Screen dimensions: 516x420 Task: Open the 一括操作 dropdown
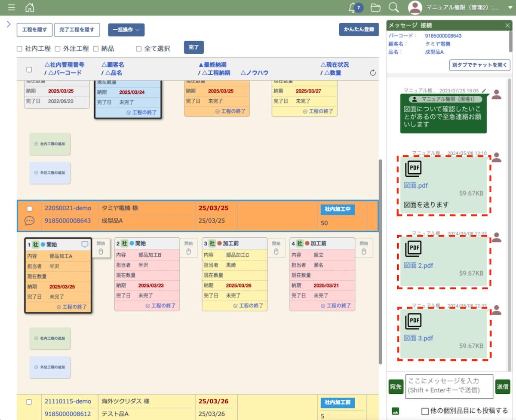point(126,30)
